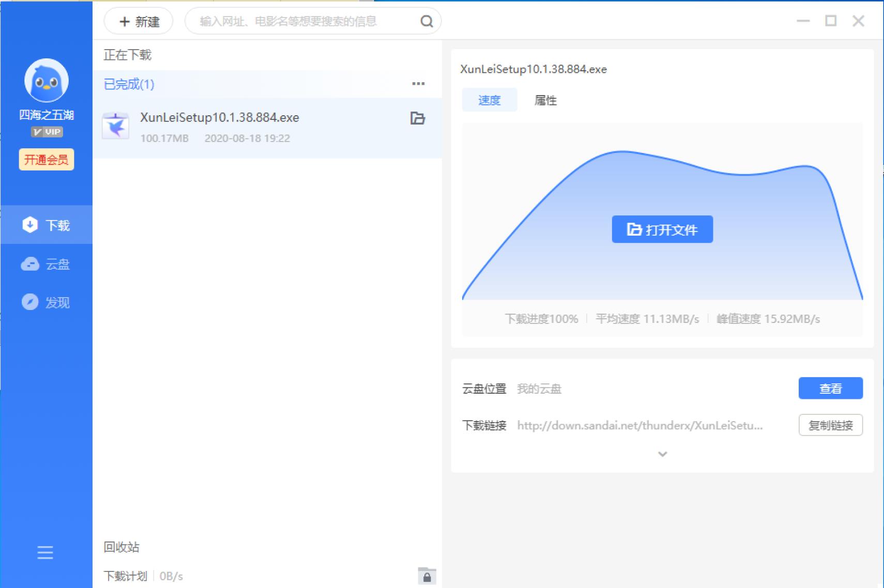Switch to the 速度 tab

[x=490, y=100]
